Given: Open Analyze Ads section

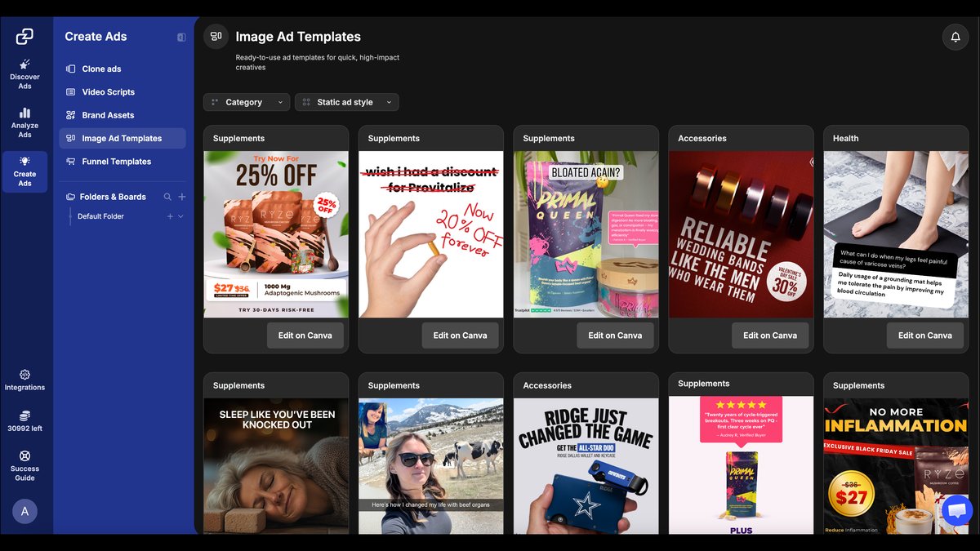Looking at the screenshot, I should (24, 121).
